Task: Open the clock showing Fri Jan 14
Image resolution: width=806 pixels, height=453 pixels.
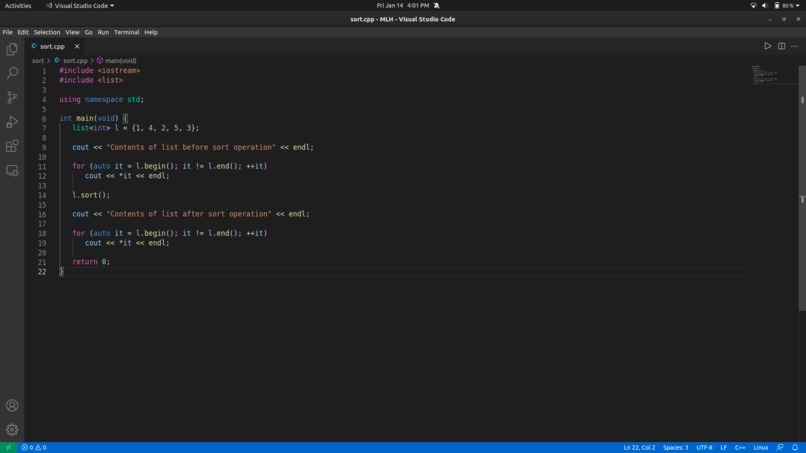Action: click(x=402, y=6)
